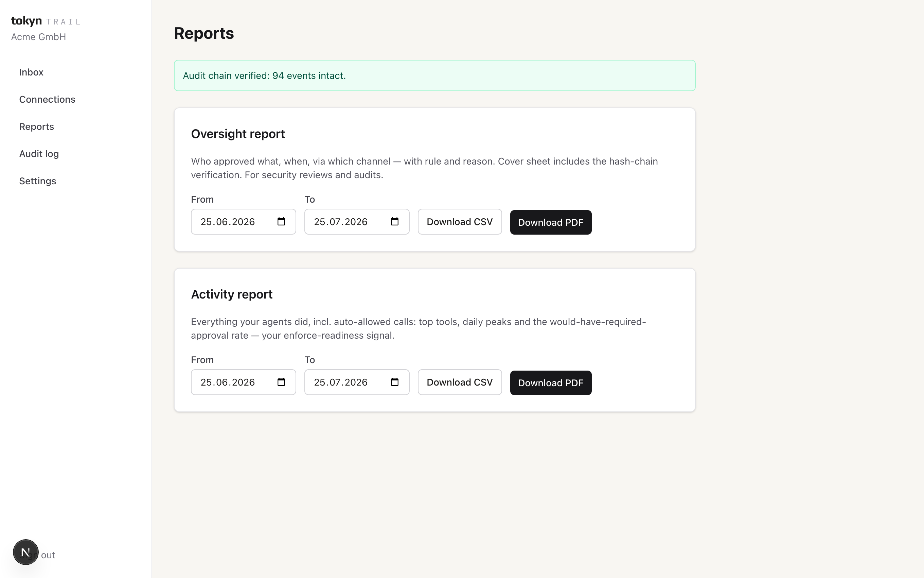Open the Audit log page
This screenshot has height=578, width=924.
click(x=39, y=154)
